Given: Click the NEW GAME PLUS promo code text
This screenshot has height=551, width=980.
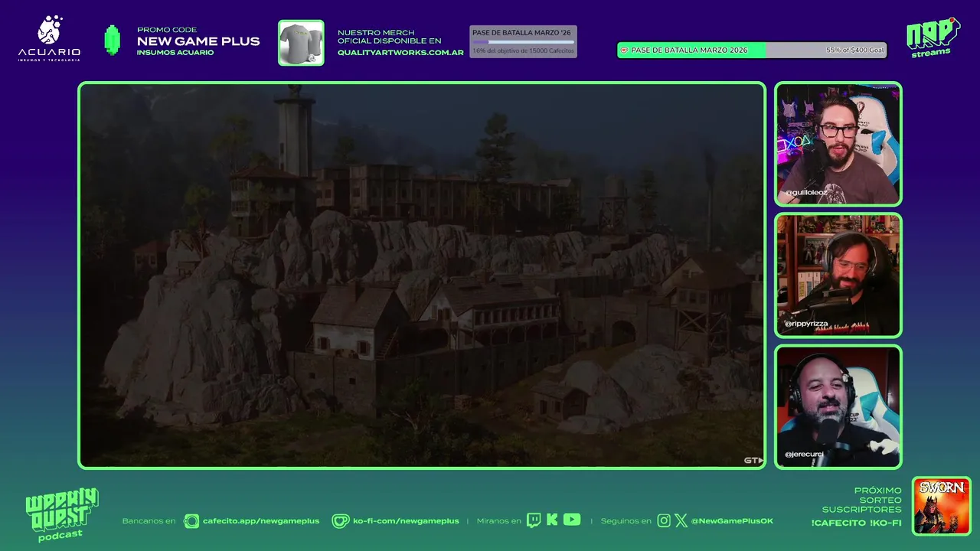Looking at the screenshot, I should (x=198, y=41).
